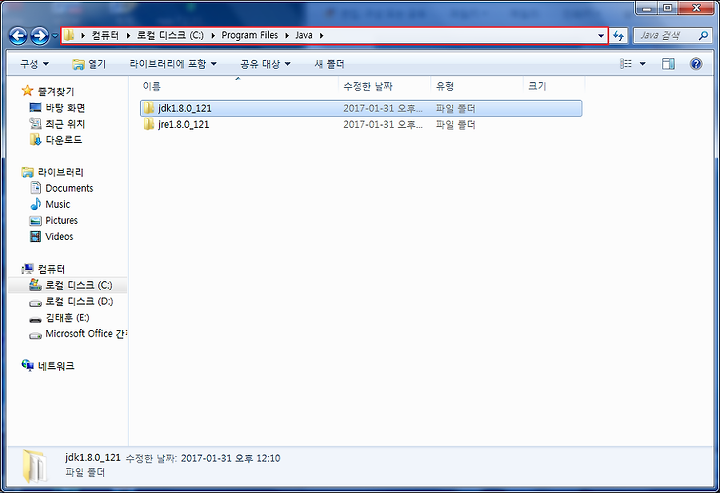The width and height of the screenshot is (720, 493).
Task: Select 로컬 디스크 (C:) in the breadcrumb
Action: pyautogui.click(x=170, y=35)
